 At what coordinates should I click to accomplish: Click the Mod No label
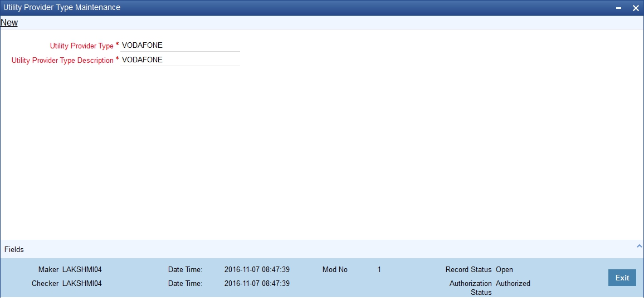(x=335, y=269)
